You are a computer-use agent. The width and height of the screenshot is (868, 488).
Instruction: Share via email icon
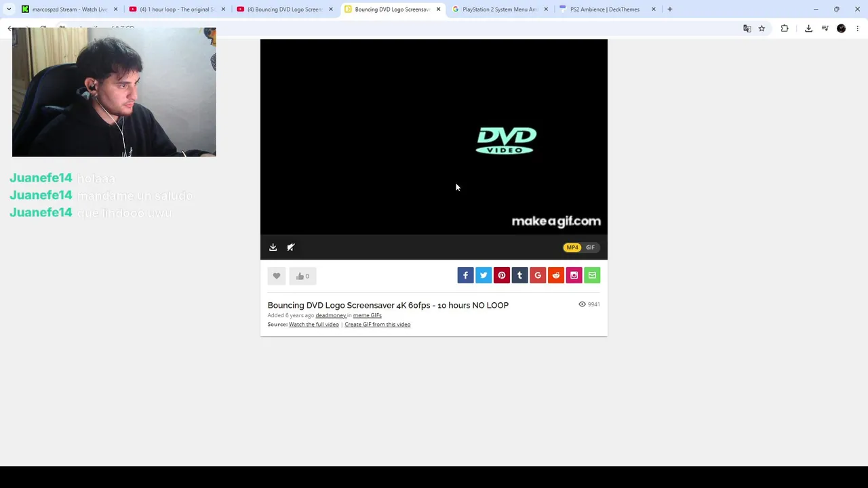point(592,275)
